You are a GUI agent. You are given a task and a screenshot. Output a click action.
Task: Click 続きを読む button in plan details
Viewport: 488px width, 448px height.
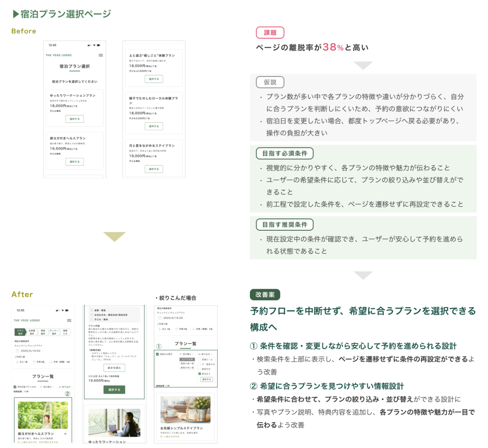tap(114, 368)
